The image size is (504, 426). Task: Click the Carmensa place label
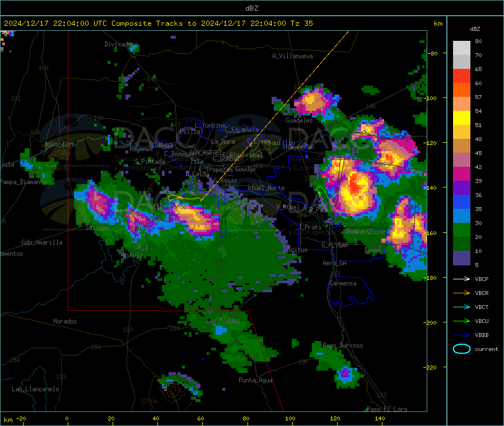point(343,283)
